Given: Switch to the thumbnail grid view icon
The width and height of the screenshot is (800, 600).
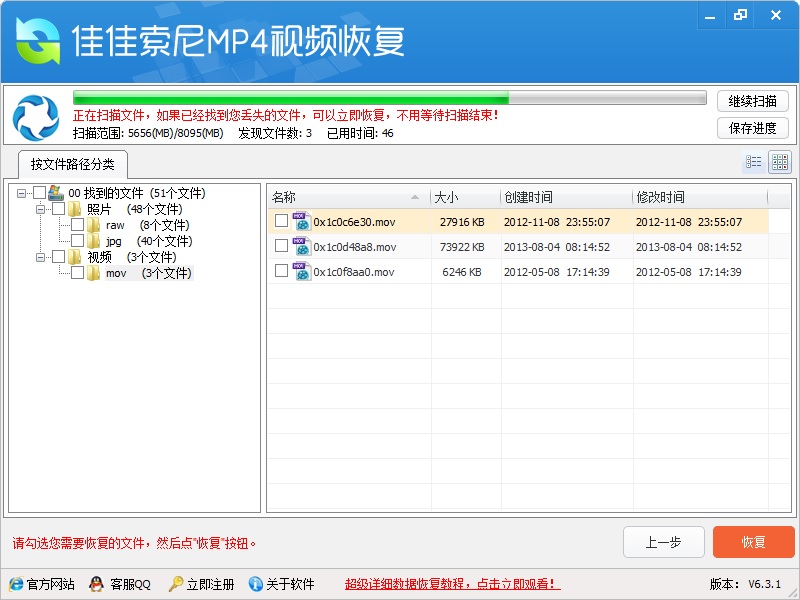Looking at the screenshot, I should pyautogui.click(x=780, y=162).
